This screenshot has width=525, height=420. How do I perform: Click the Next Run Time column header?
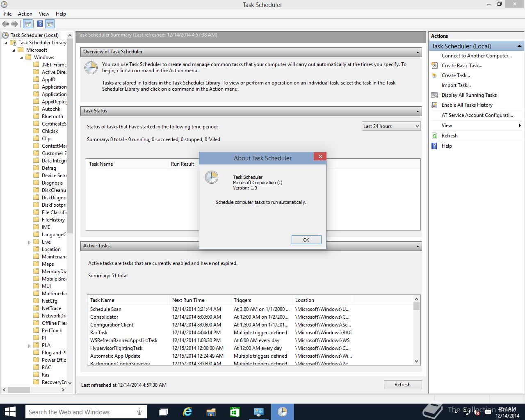point(200,300)
